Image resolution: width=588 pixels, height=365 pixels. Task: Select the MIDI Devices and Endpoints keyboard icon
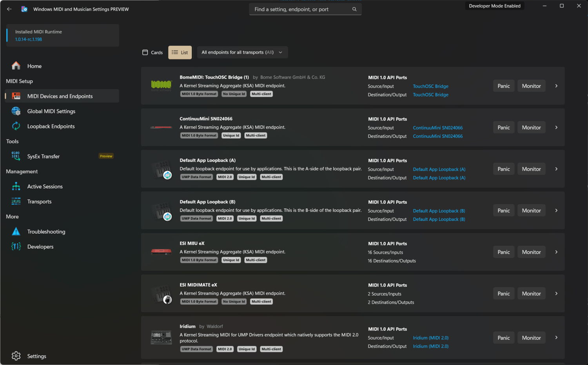pyautogui.click(x=16, y=96)
